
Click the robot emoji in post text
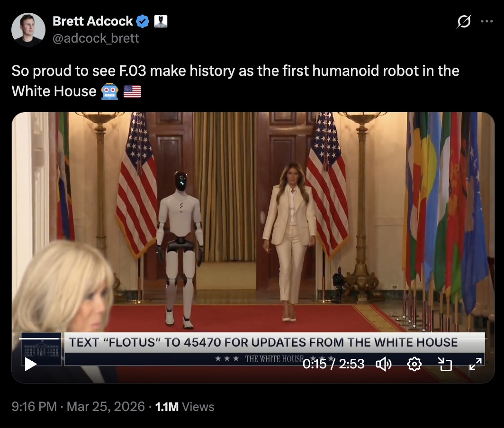pos(110,91)
